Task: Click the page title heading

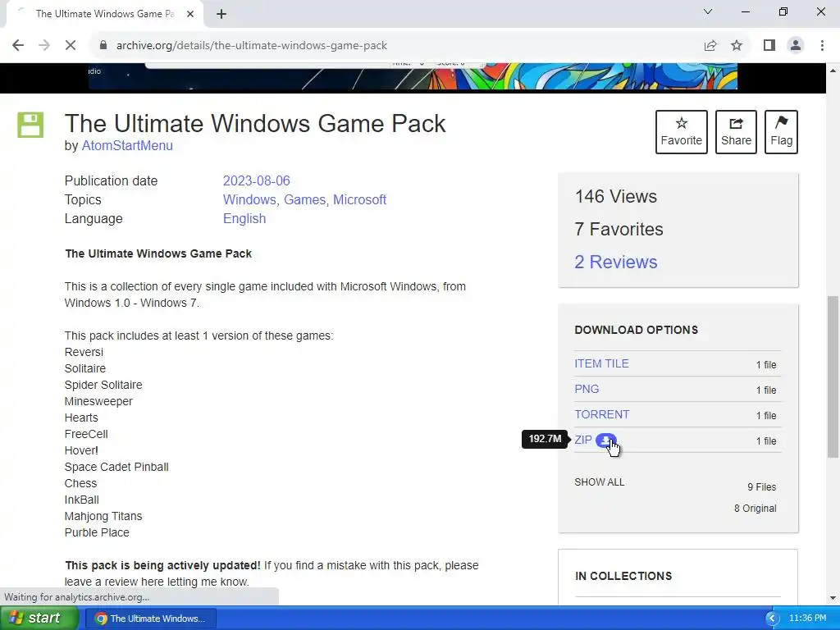Action: coord(255,124)
